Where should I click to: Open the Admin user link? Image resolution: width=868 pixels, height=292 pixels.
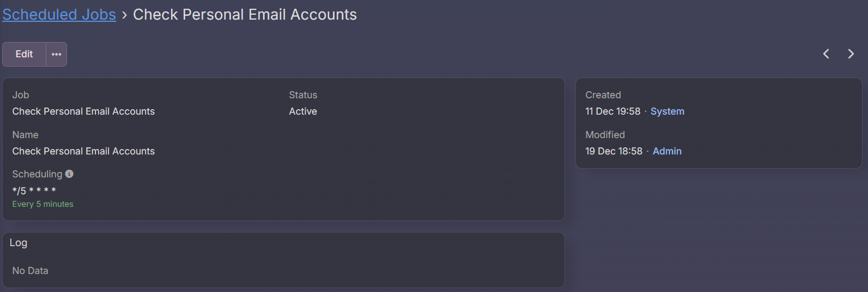pos(667,151)
